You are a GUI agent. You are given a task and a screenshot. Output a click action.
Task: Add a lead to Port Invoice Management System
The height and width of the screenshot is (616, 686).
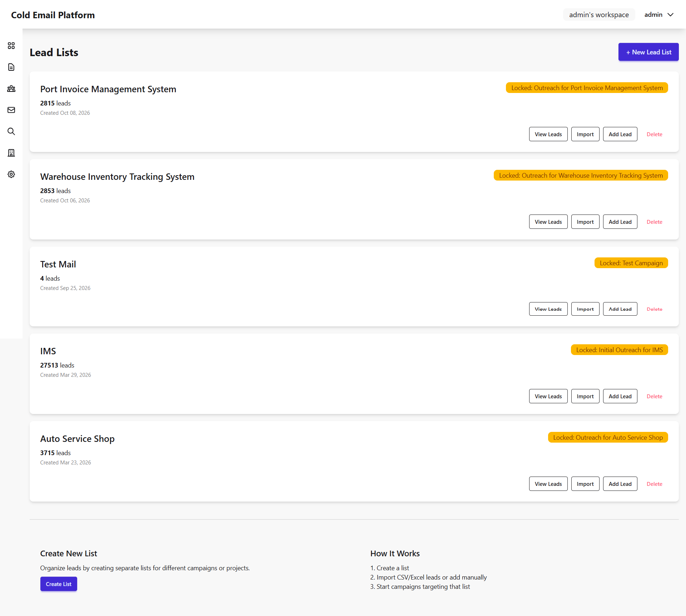620,134
